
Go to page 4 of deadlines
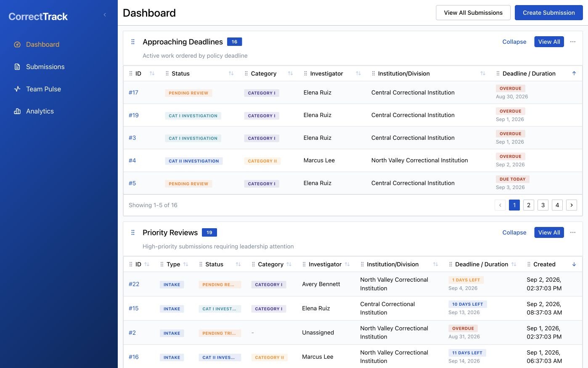pyautogui.click(x=557, y=205)
